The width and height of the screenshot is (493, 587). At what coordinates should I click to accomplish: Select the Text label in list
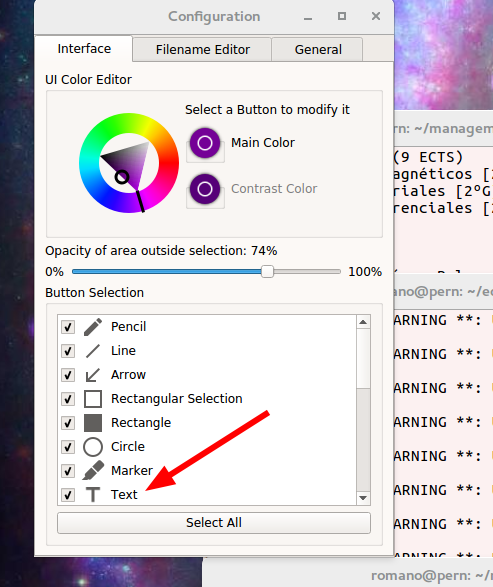click(x=124, y=495)
